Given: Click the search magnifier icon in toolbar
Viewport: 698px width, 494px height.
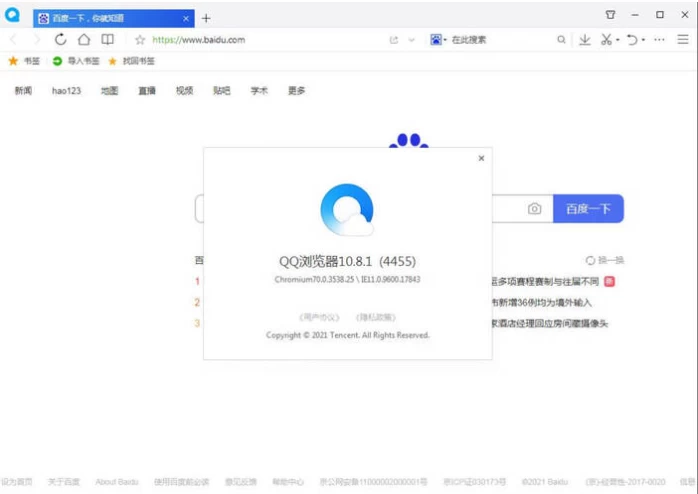Looking at the screenshot, I should 561,40.
